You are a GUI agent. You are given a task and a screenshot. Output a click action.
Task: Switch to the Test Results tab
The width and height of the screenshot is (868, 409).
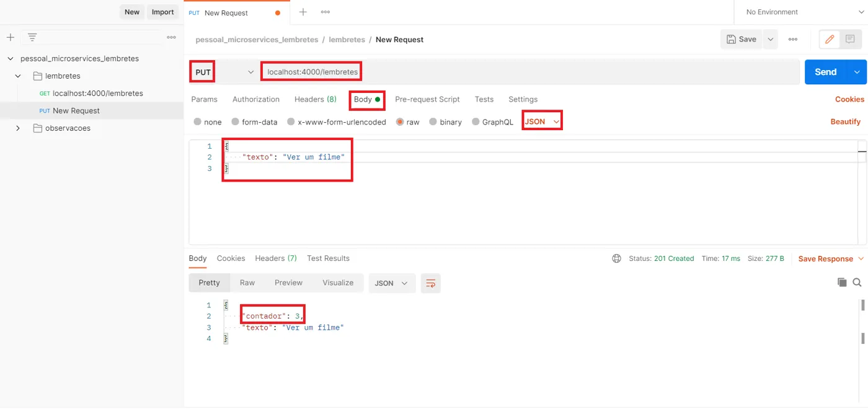328,258
